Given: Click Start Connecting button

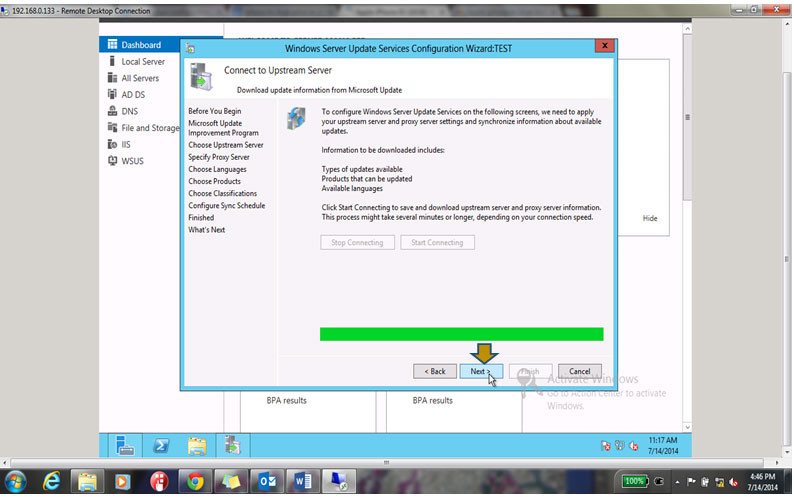Looking at the screenshot, I should click(x=437, y=242).
